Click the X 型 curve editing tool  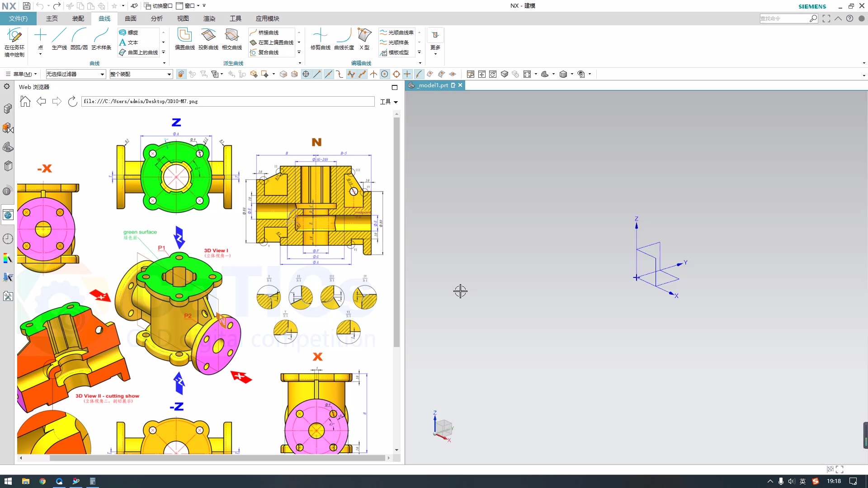pos(364,39)
